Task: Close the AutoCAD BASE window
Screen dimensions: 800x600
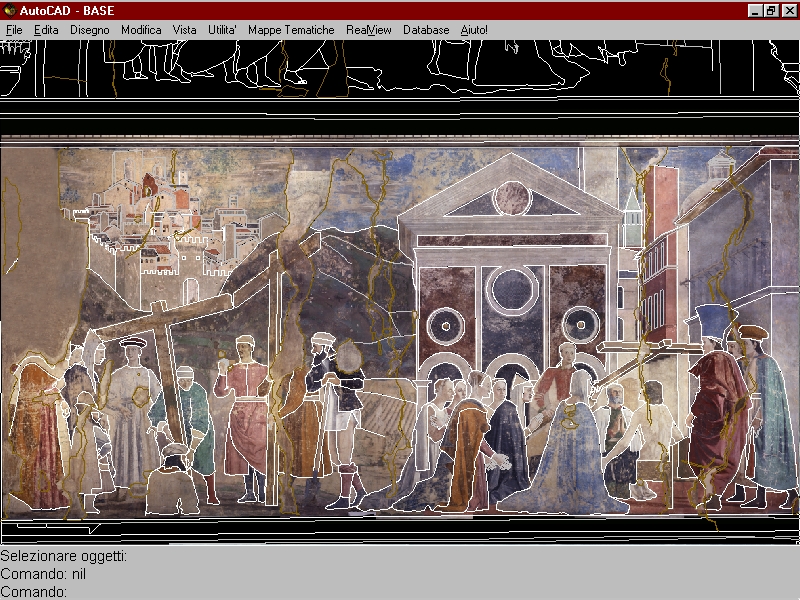Action: [789, 11]
